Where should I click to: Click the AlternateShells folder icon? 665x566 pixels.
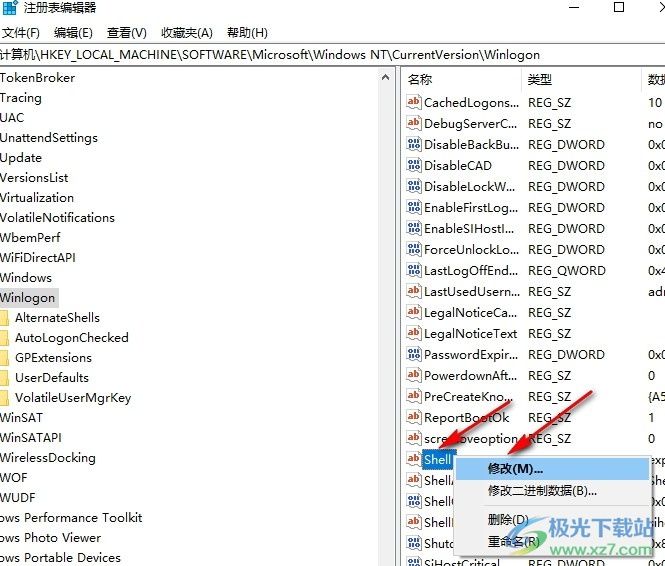4,318
